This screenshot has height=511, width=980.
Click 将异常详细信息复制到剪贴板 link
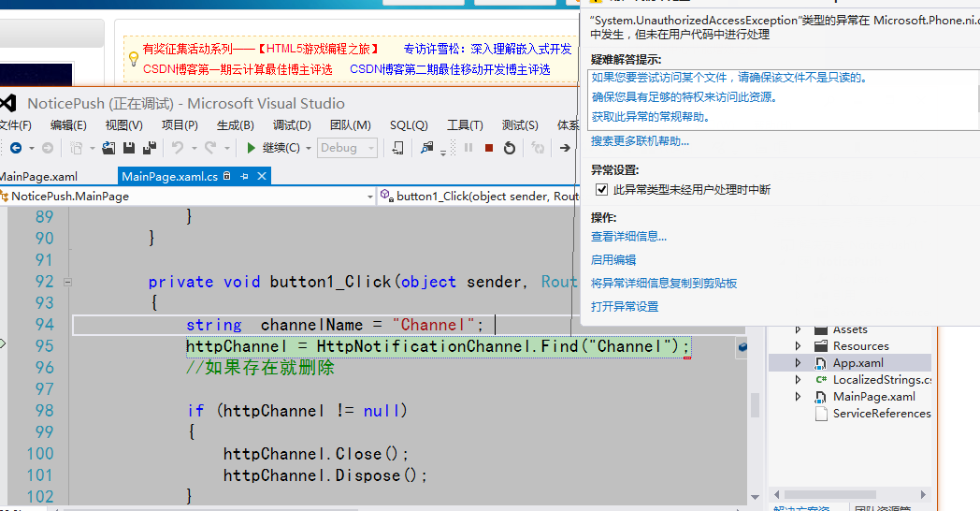coord(664,283)
